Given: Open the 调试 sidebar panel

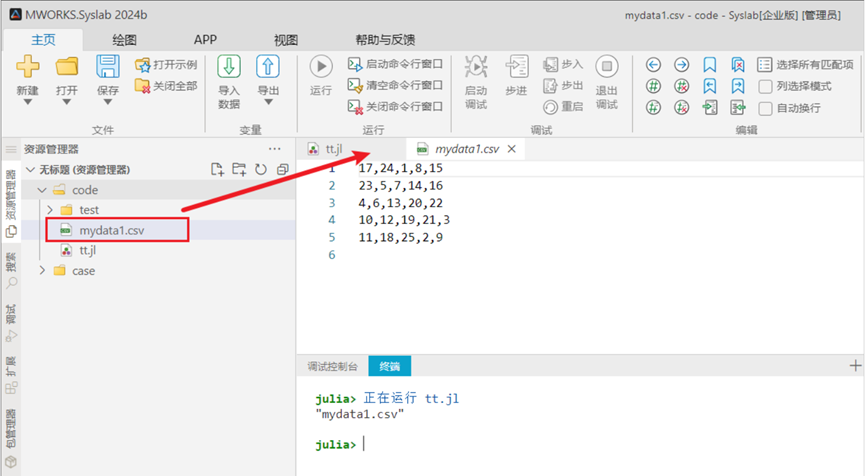Looking at the screenshot, I should tap(11, 323).
